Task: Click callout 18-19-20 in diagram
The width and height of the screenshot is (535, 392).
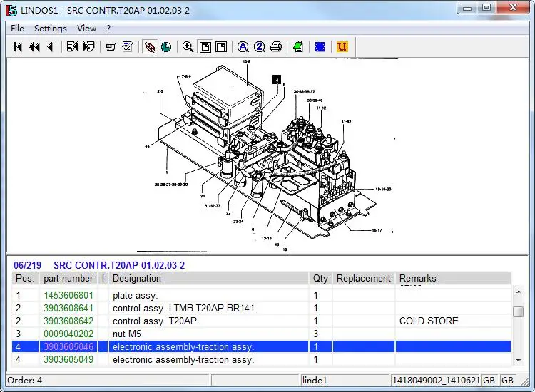Action: click(x=383, y=189)
